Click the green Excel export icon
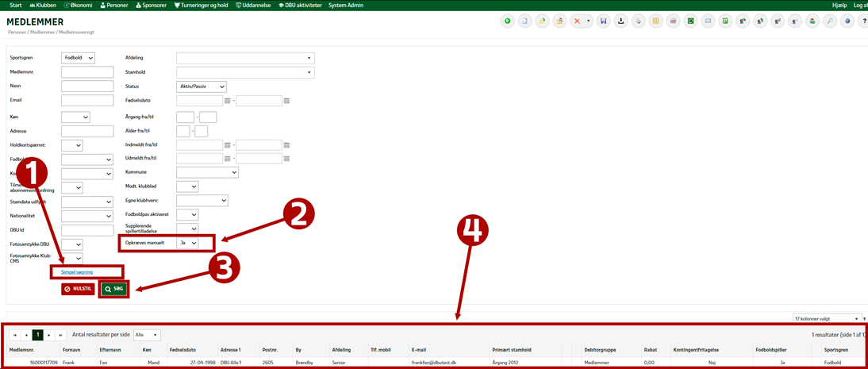This screenshot has height=369, width=868. 691,21
